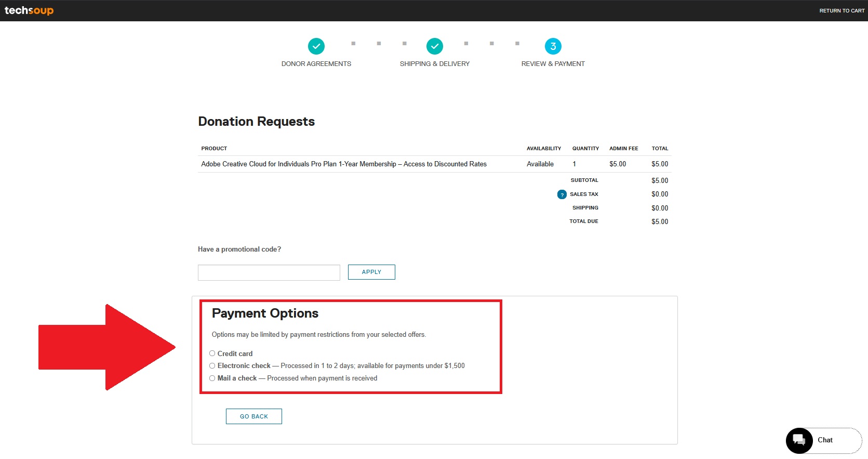Click the Sales Tax label

[x=584, y=194]
